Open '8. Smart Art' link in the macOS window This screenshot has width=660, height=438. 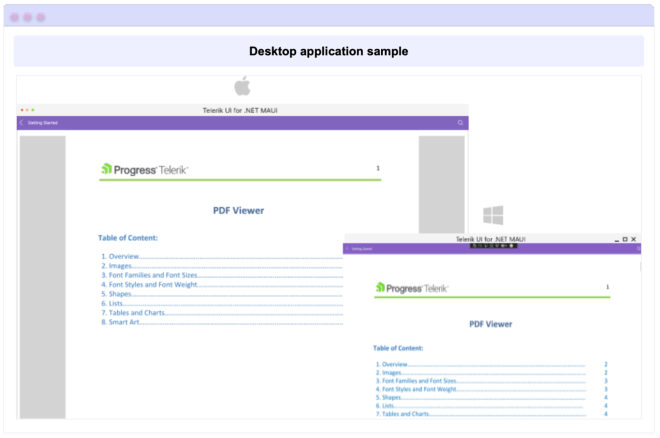point(120,322)
